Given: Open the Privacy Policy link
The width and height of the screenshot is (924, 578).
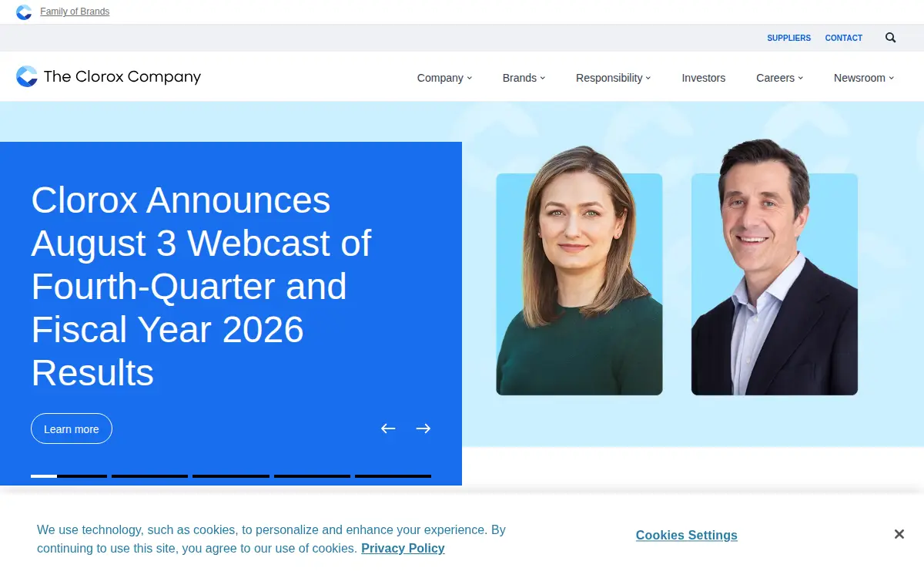Looking at the screenshot, I should [403, 549].
